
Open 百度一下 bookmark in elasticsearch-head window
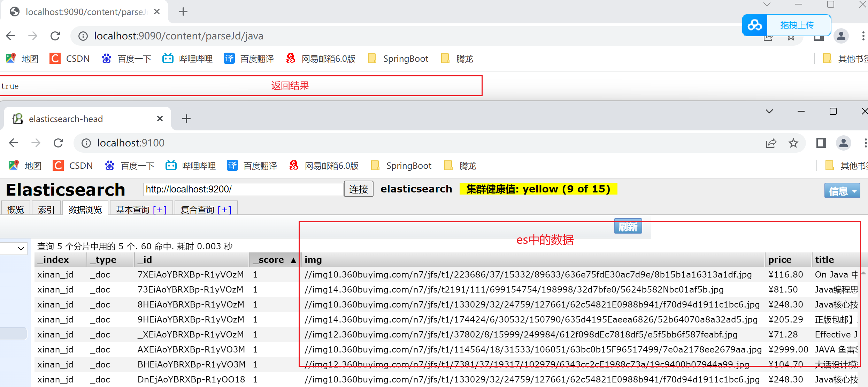pos(130,166)
